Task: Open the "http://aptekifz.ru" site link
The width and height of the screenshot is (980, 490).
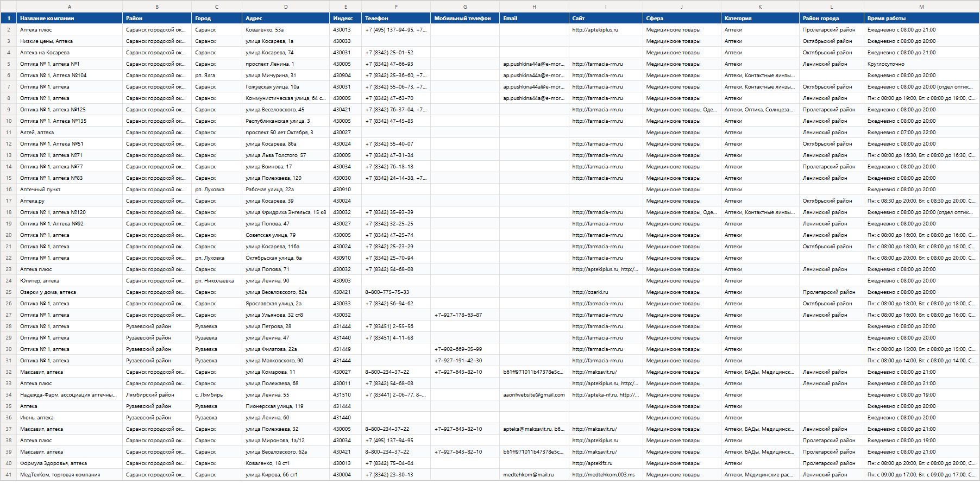Action: [592, 463]
